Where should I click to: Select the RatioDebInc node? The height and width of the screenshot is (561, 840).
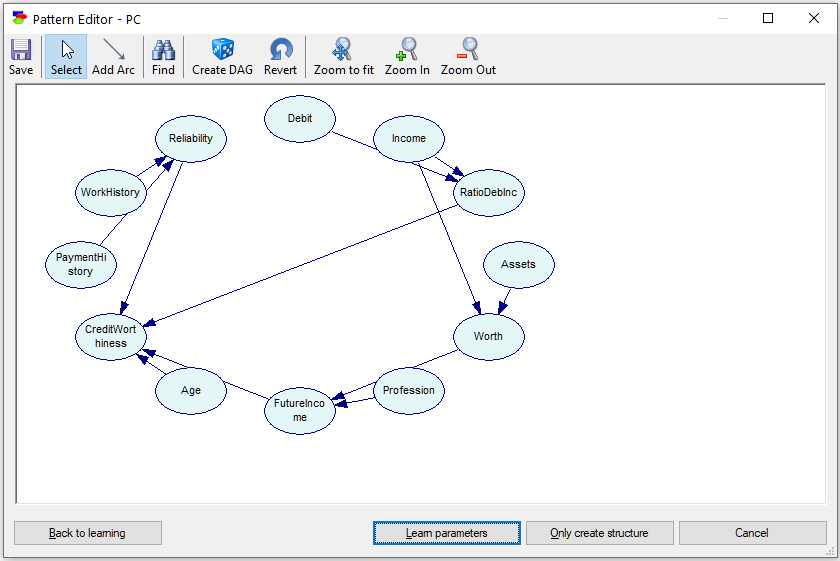489,193
